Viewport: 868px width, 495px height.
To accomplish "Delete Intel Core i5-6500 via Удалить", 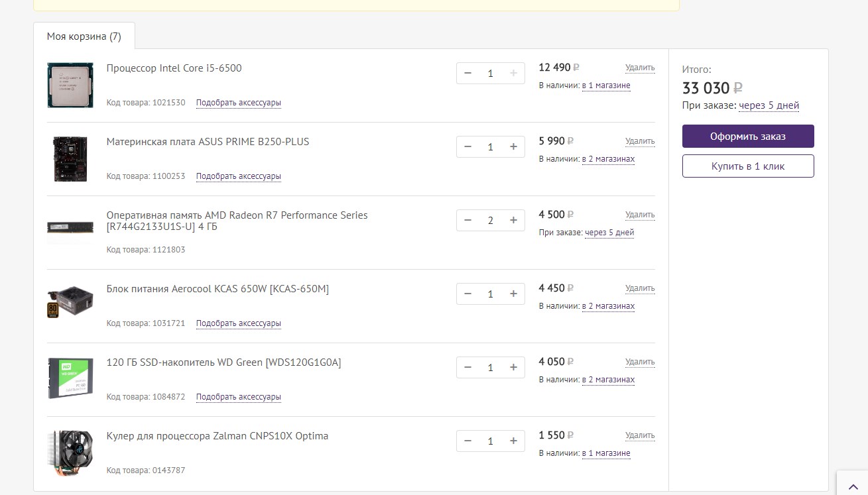I will [640, 68].
